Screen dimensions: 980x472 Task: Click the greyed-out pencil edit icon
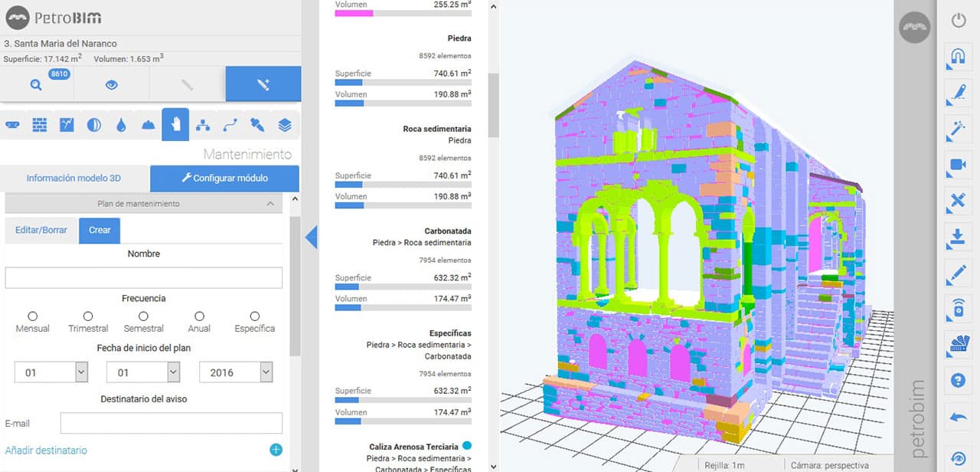(187, 85)
